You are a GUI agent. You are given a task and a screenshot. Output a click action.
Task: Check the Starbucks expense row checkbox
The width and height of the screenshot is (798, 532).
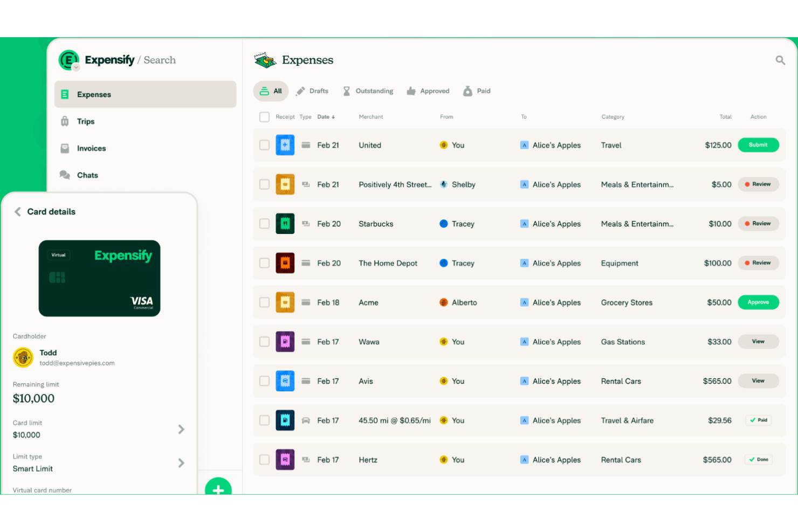(264, 223)
